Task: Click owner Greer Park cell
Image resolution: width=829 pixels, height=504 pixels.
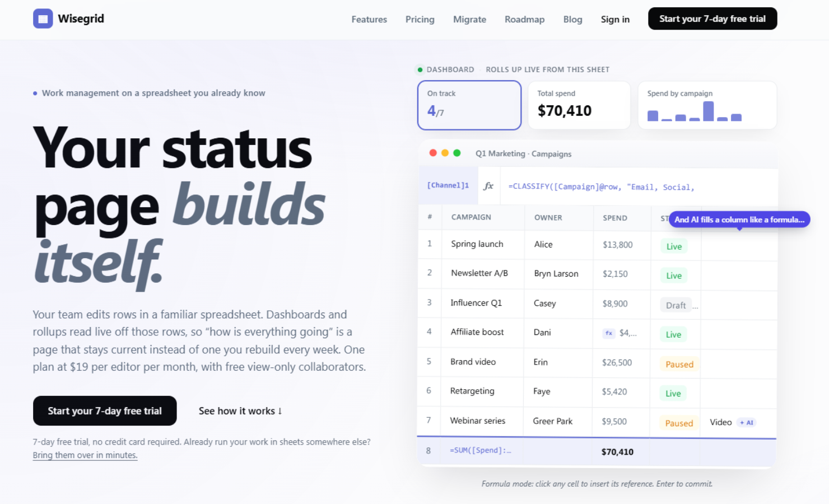Action: click(x=558, y=421)
